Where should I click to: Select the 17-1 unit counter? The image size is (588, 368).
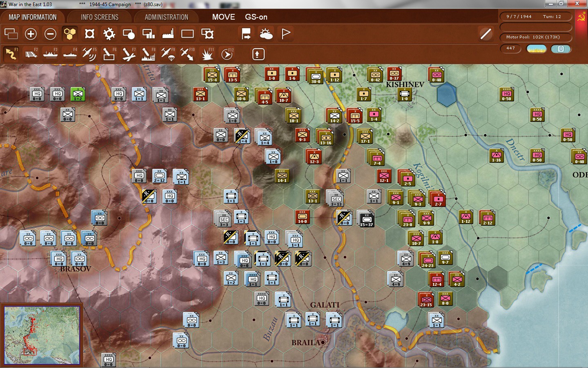tap(365, 136)
